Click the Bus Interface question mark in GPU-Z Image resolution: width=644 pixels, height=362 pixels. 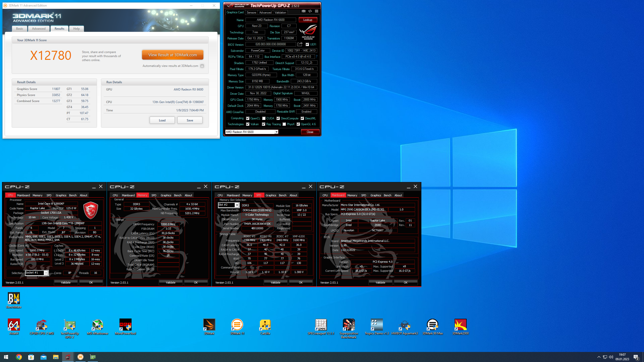pos(316,57)
